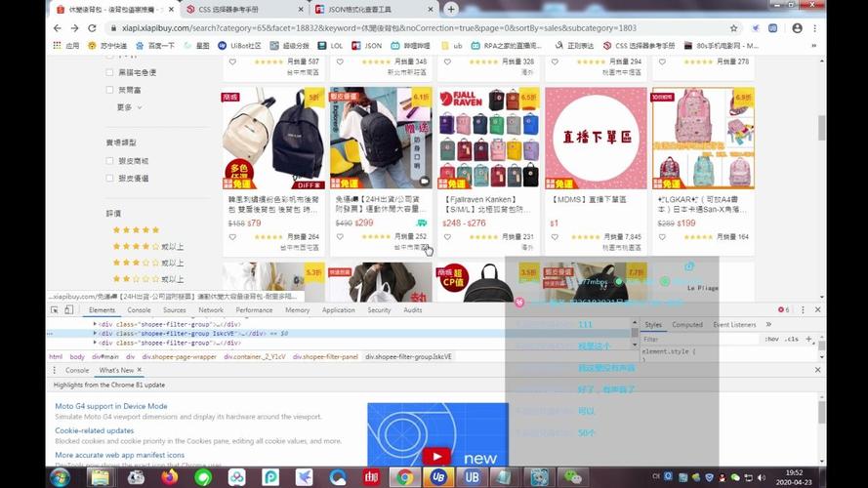Activate the DevTools inspect element picker

click(x=55, y=309)
